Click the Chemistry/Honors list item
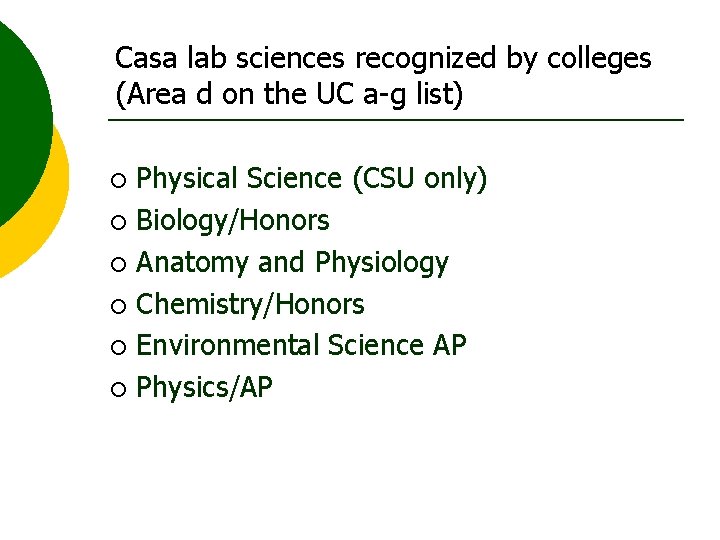Screen dimensions: 720x540 tap(250, 304)
